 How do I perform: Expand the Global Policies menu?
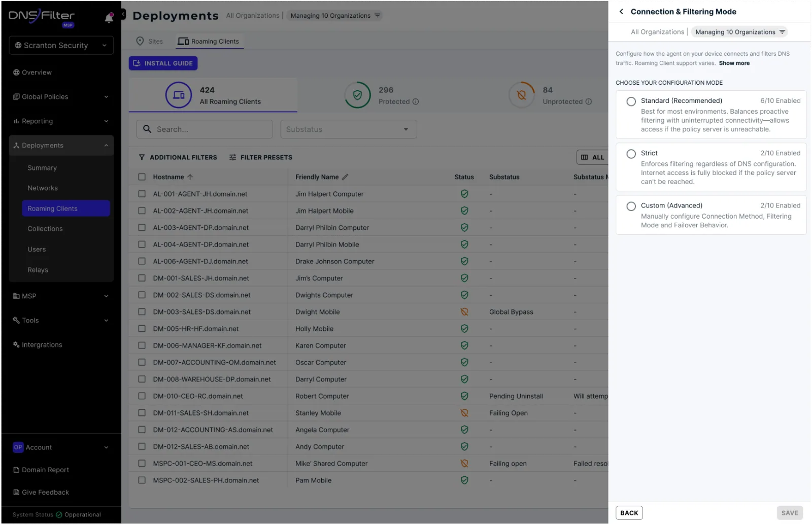(61, 97)
